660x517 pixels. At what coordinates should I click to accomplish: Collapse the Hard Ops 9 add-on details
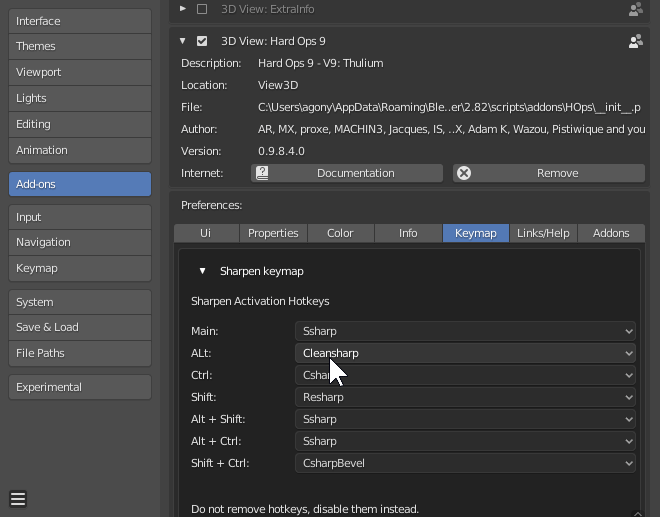[x=183, y=41]
